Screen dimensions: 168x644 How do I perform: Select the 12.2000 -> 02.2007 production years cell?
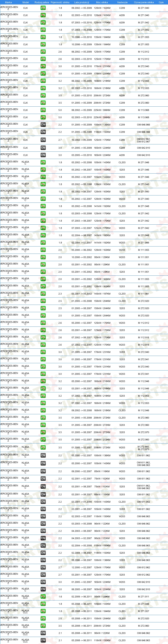coord(82,567)
